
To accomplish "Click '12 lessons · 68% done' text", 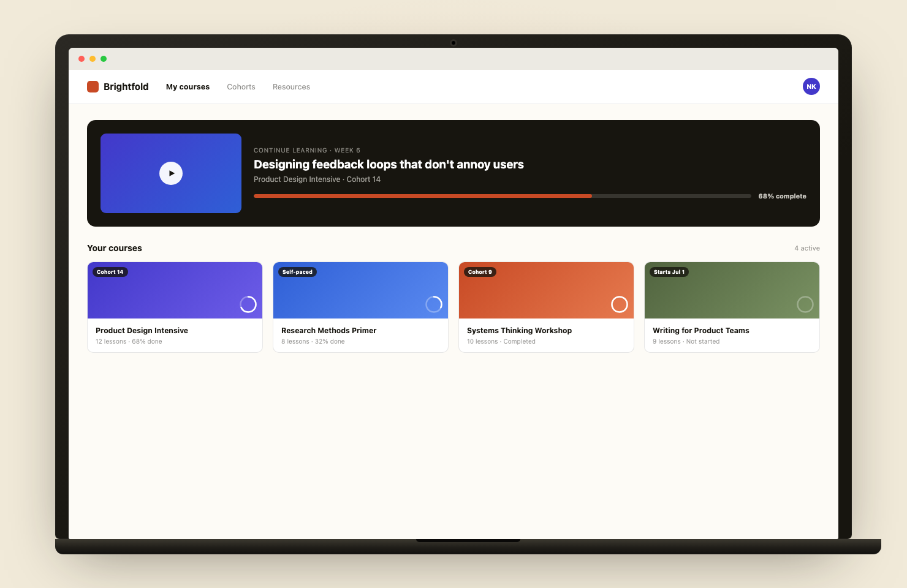I will [129, 342].
